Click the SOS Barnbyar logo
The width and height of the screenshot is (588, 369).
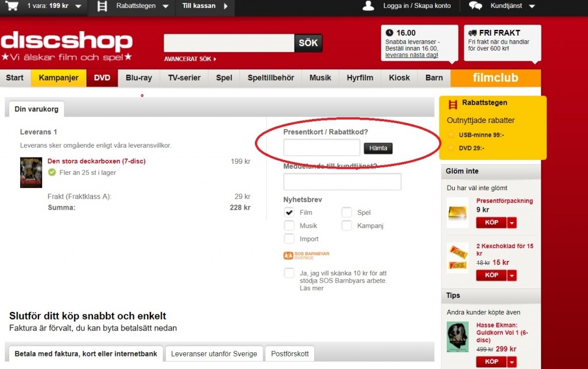point(306,256)
